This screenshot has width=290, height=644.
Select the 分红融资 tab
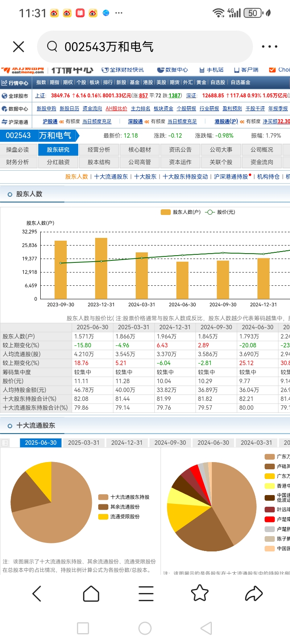pos(58,162)
